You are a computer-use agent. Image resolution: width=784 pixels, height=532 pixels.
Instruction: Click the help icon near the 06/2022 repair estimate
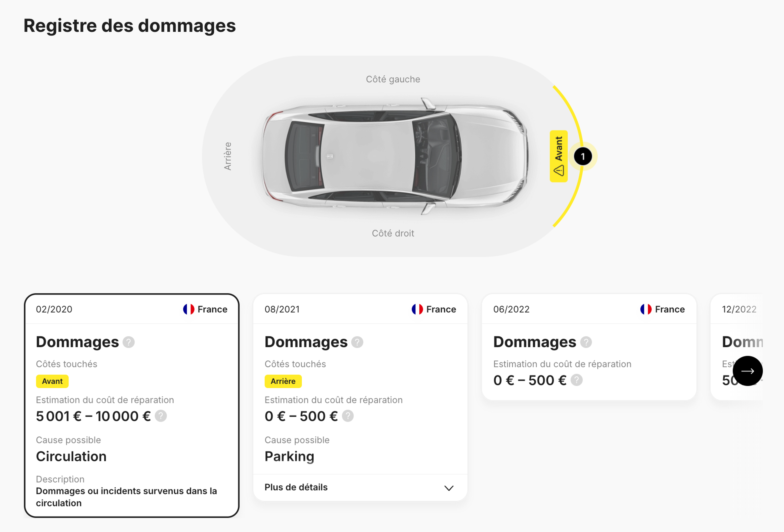coord(577,380)
